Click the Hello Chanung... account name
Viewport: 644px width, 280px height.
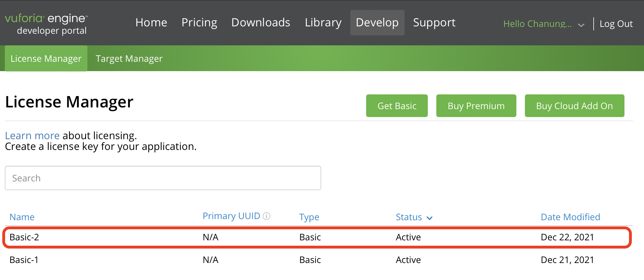pos(538,24)
